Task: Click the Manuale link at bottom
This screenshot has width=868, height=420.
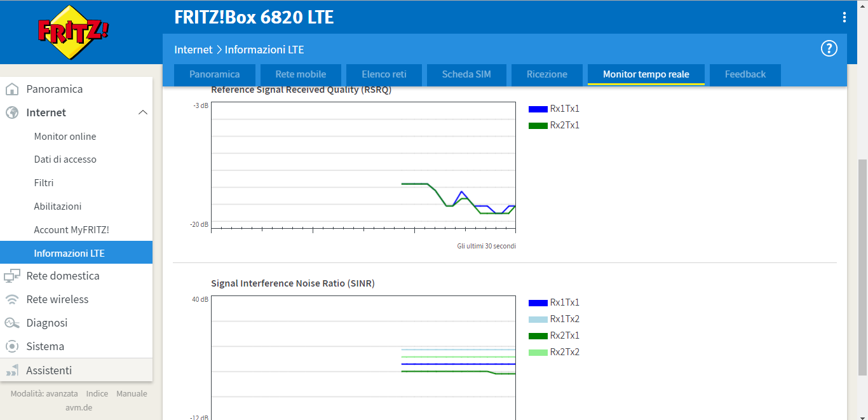Action: (x=132, y=393)
